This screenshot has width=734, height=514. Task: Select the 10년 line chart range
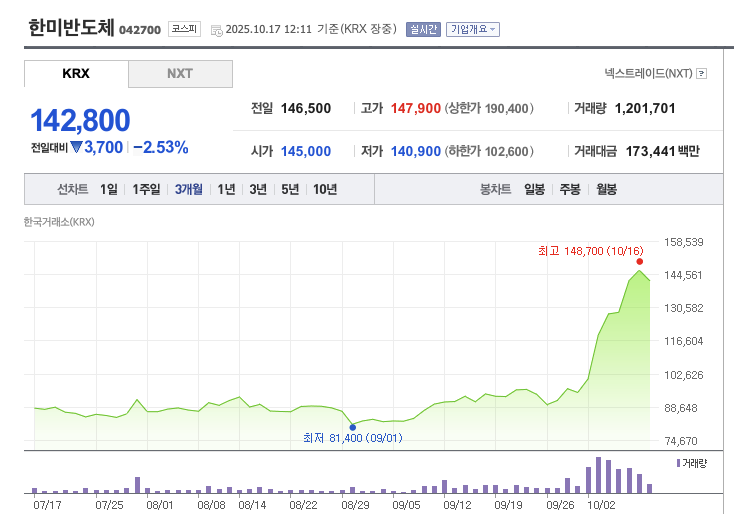[324, 189]
